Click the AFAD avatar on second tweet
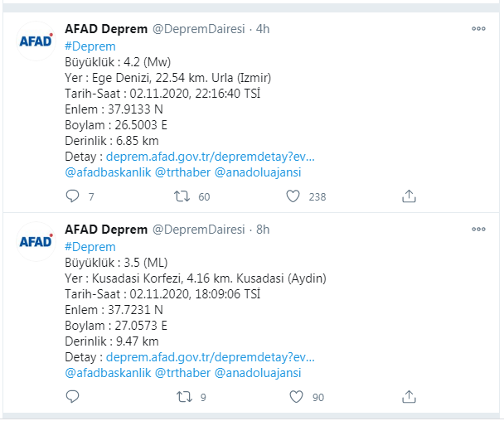The height and width of the screenshot is (421, 504). coord(36,242)
